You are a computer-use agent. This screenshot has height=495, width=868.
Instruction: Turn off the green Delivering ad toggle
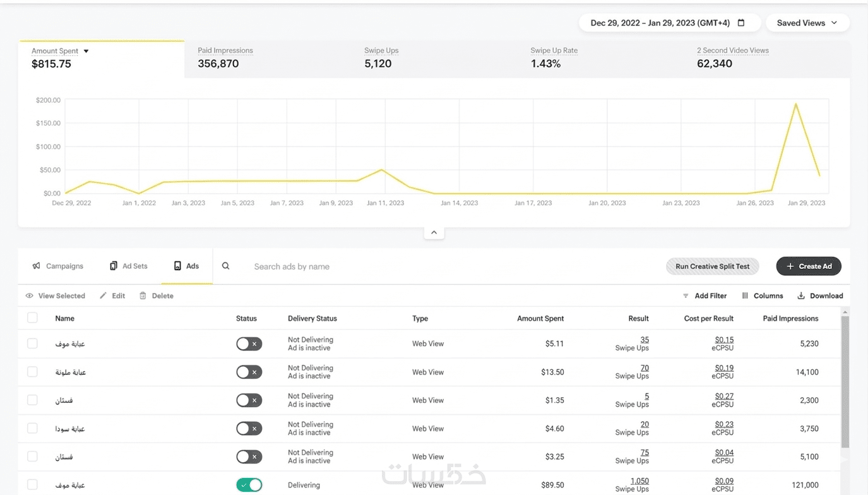(x=249, y=485)
